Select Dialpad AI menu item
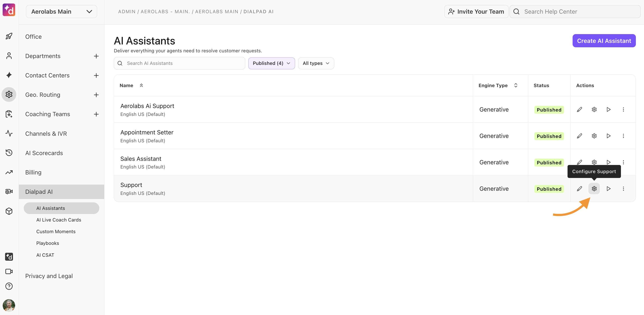644x315 pixels. [62, 192]
